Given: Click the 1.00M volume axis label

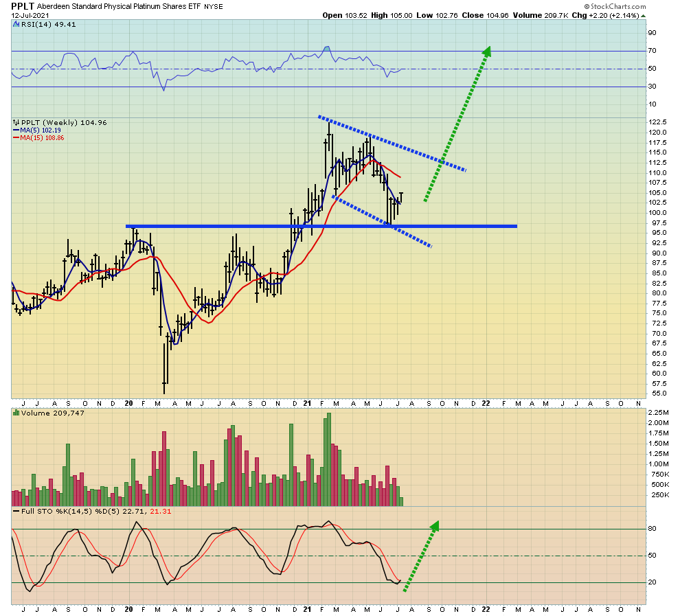Looking at the screenshot, I should tap(658, 464).
